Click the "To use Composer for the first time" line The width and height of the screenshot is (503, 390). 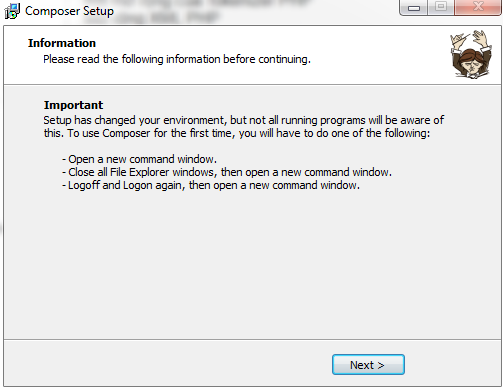pos(237,133)
